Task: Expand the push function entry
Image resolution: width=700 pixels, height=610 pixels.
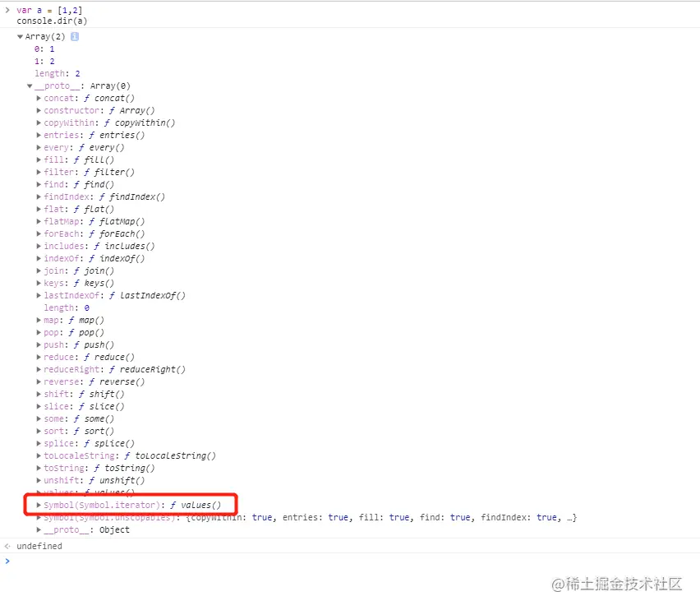Action: pos(39,344)
